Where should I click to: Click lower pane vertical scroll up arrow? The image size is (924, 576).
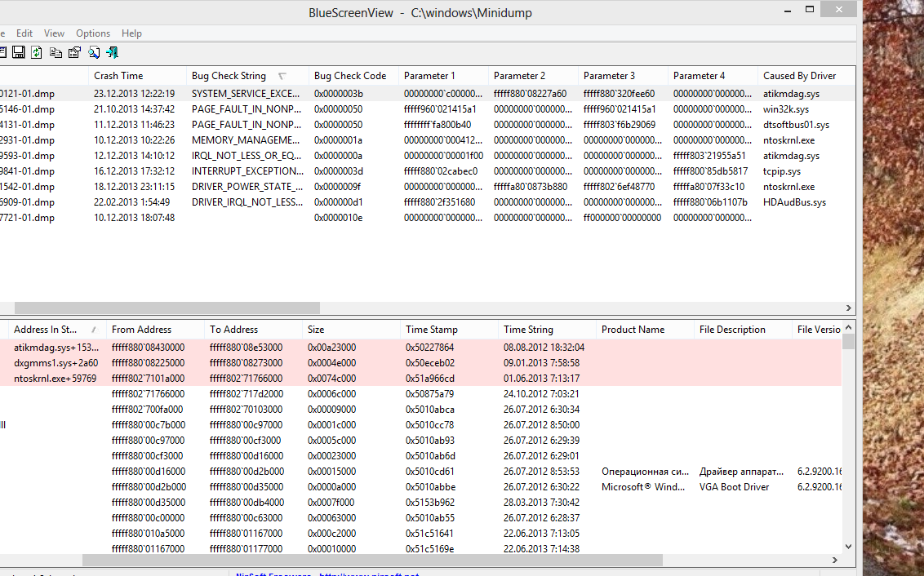[849, 327]
